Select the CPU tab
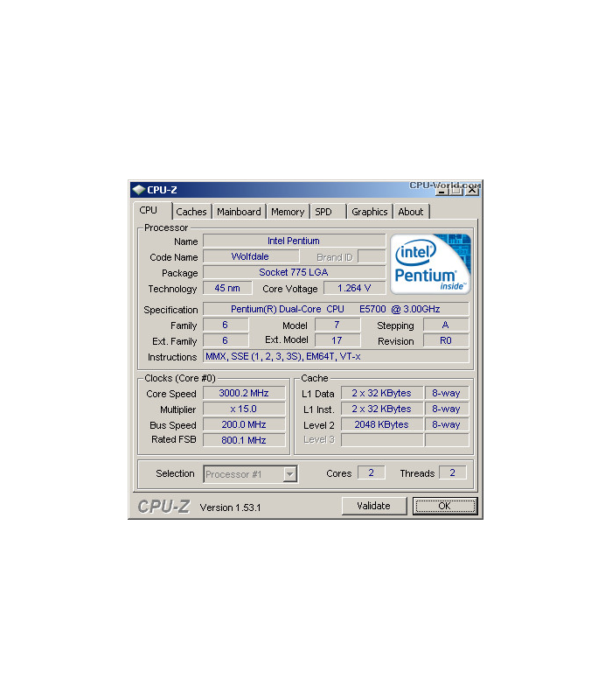This screenshot has height=700, width=612. [x=151, y=210]
